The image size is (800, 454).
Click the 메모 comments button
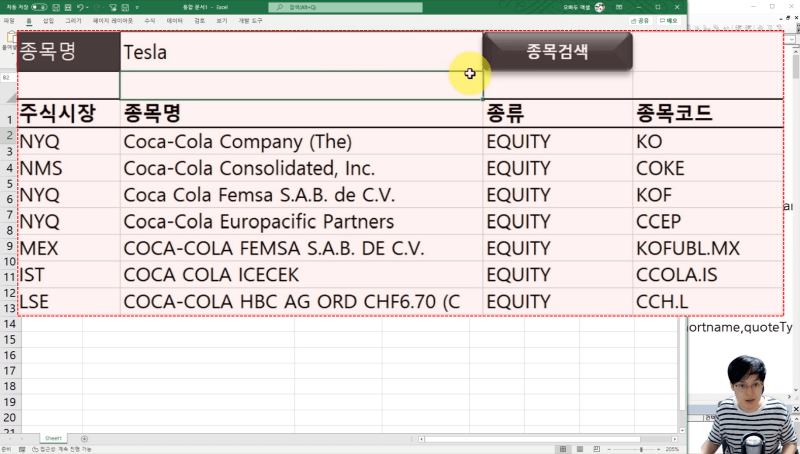click(668, 20)
